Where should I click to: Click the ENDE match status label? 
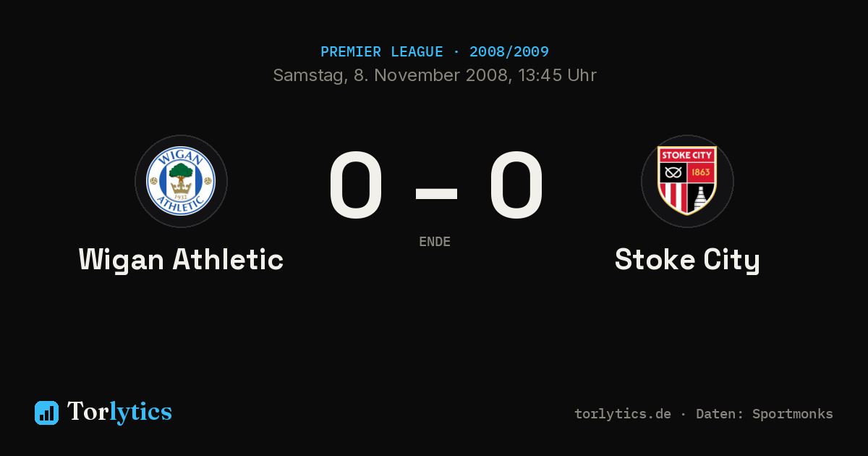pos(435,242)
